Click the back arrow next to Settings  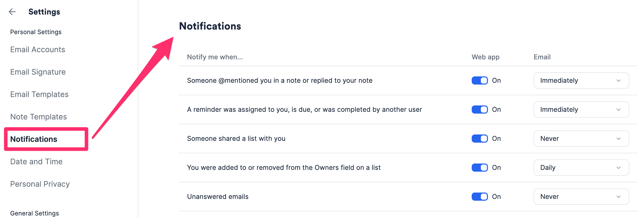[12, 12]
